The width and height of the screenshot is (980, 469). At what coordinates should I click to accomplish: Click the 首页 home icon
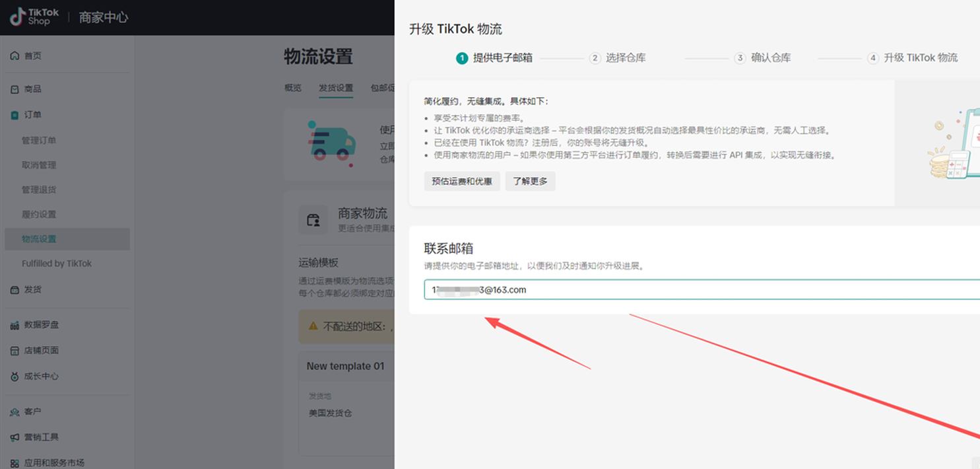(x=15, y=56)
